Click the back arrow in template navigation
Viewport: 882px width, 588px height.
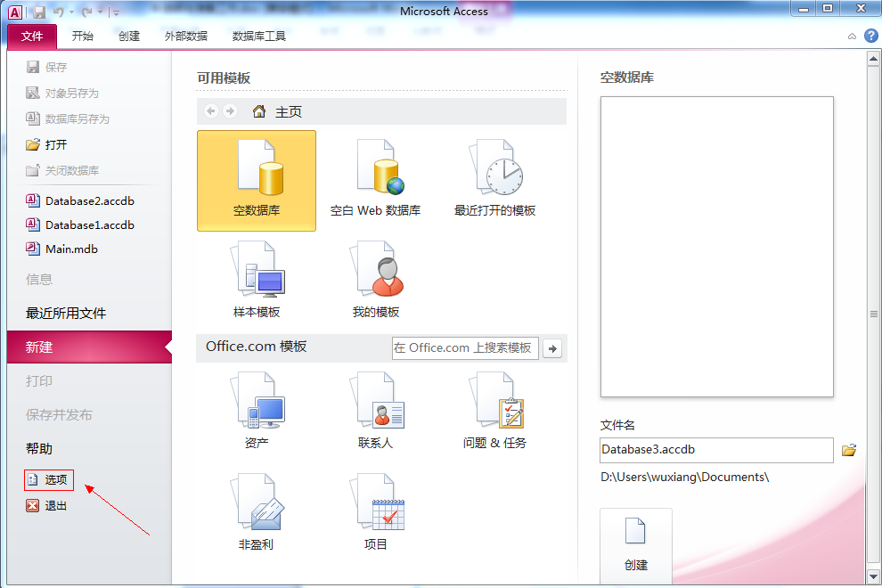(211, 110)
